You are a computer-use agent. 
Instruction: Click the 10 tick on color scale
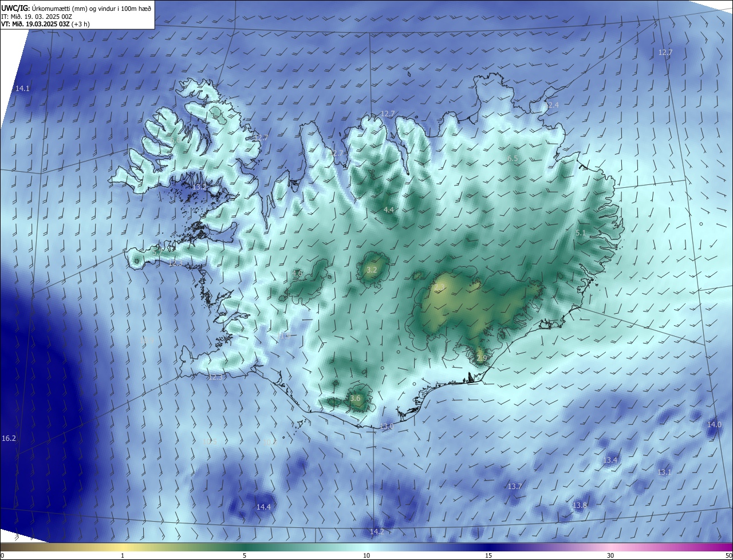tap(366, 555)
